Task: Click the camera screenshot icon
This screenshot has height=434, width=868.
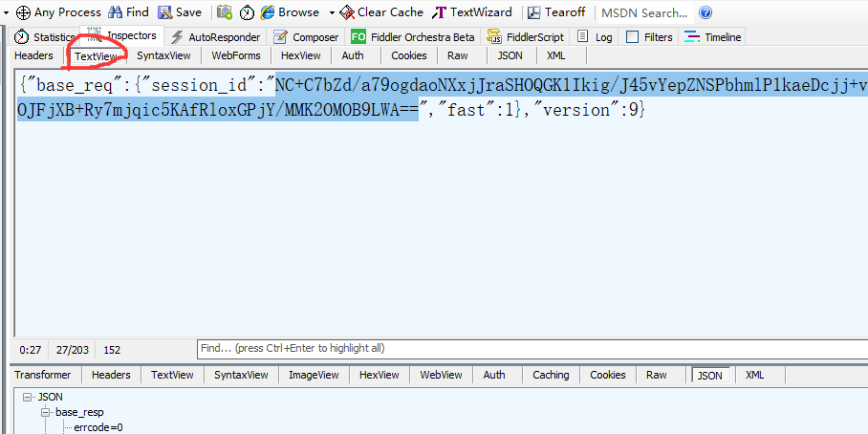Action: pos(225,12)
